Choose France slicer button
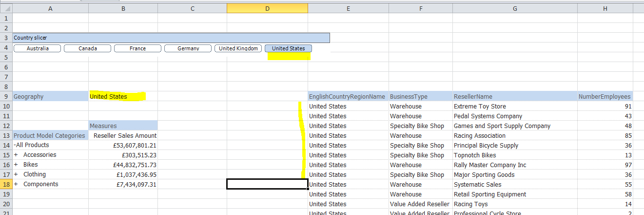This screenshot has width=644, height=215. (137, 48)
